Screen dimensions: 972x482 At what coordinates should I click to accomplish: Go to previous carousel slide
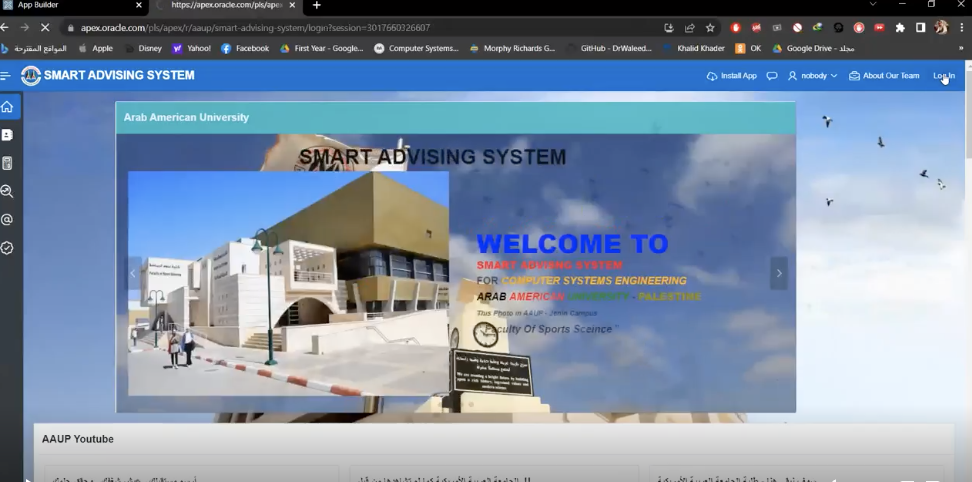(133, 273)
